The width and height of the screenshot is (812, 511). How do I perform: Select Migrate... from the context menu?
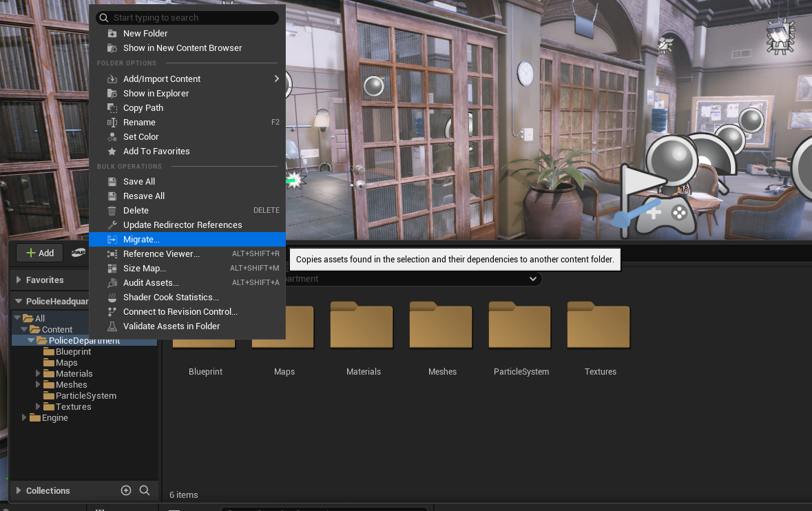click(141, 240)
